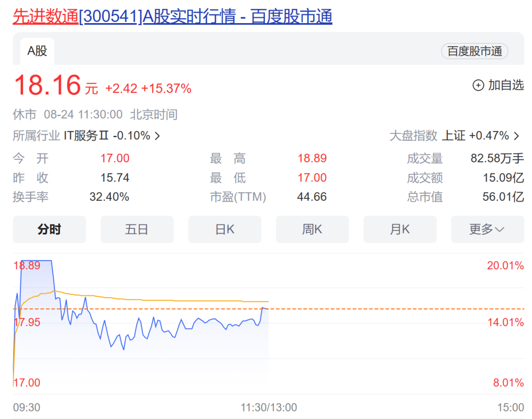This screenshot has height=419, width=532.
Task: Click the 百度股市通 pill button
Action: (x=474, y=51)
